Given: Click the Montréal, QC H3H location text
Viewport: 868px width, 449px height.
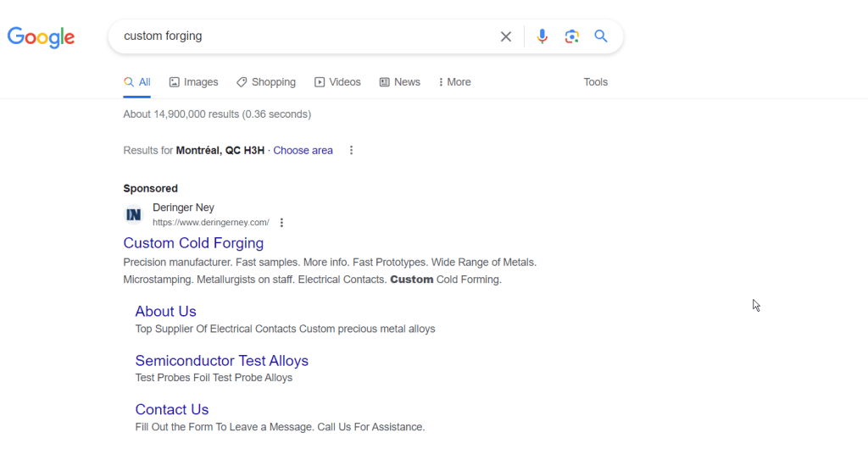Looking at the screenshot, I should (220, 151).
